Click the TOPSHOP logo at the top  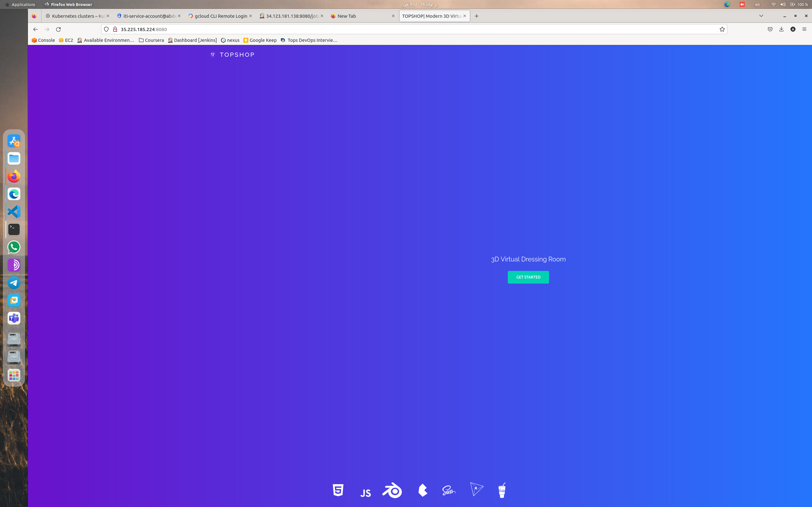[x=232, y=54]
